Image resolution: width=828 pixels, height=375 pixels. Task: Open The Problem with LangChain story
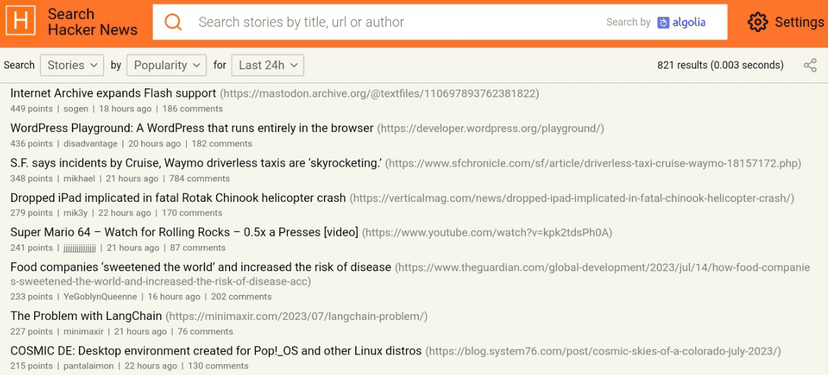(x=86, y=316)
